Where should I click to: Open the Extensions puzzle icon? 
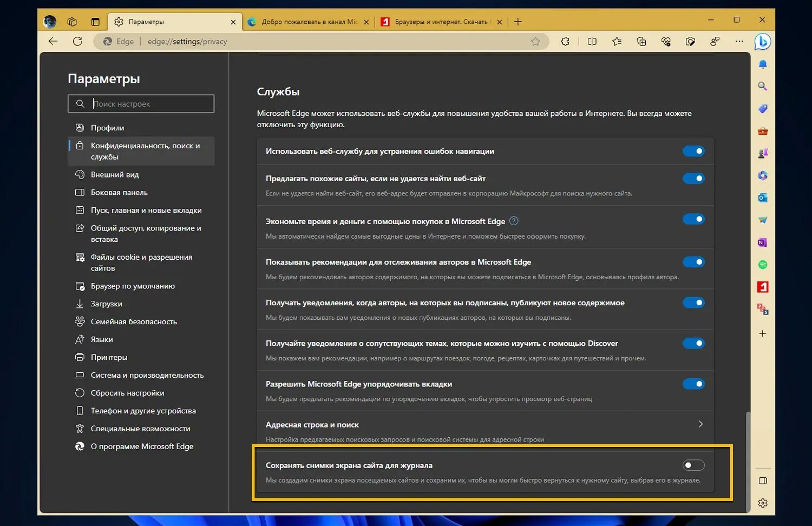[x=565, y=41]
